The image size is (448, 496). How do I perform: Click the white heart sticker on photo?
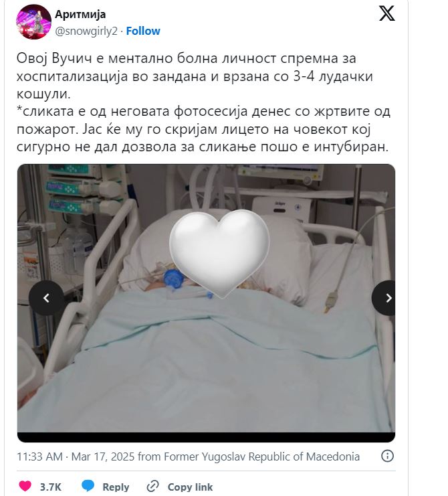[x=219, y=253]
